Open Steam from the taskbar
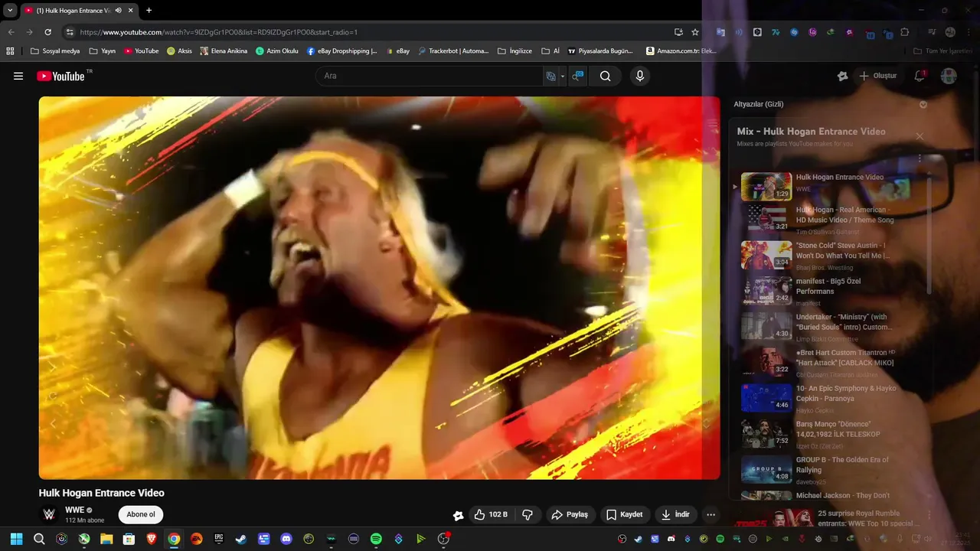Screen dimensions: 980x551 pos(241,539)
